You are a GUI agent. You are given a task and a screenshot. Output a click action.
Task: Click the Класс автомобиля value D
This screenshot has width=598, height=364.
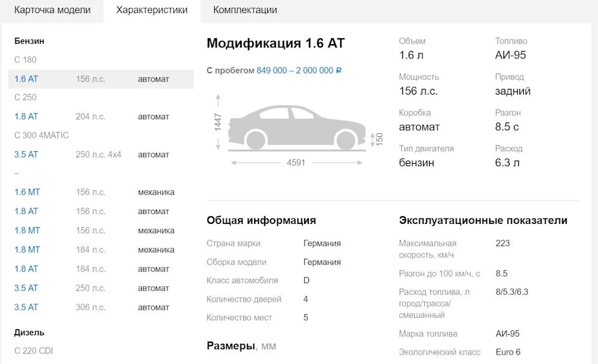(x=306, y=281)
